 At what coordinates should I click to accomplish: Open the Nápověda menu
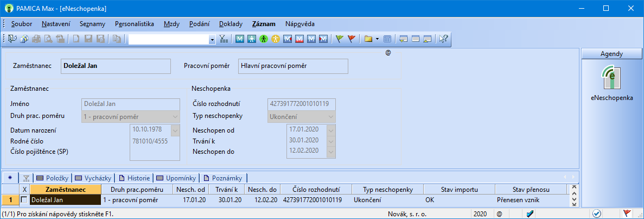(x=300, y=24)
